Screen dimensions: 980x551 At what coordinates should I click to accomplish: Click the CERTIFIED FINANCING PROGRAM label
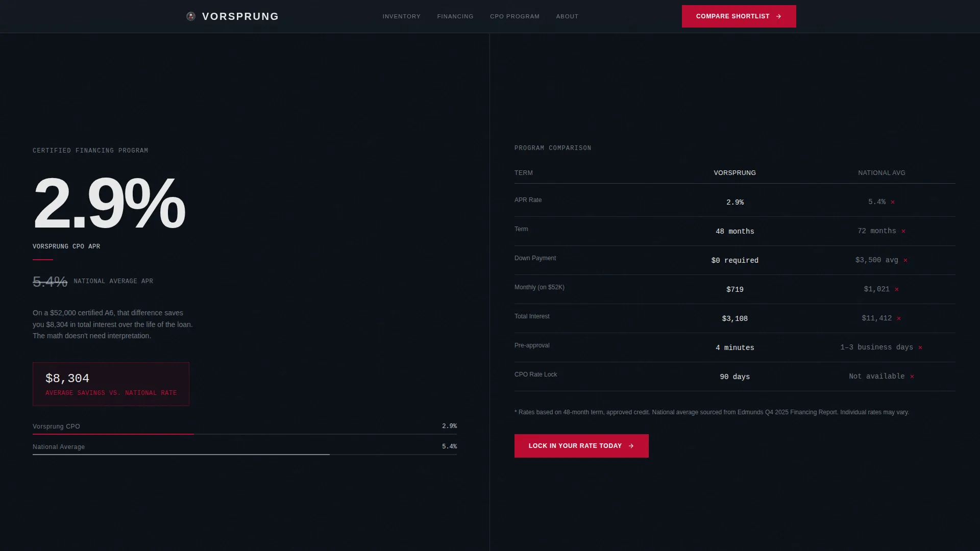pyautogui.click(x=90, y=151)
